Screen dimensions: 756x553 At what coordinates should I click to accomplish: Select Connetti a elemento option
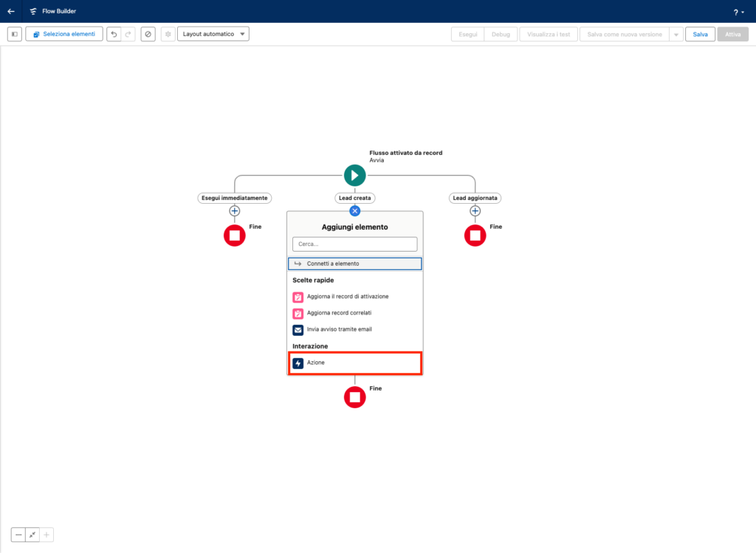354,264
